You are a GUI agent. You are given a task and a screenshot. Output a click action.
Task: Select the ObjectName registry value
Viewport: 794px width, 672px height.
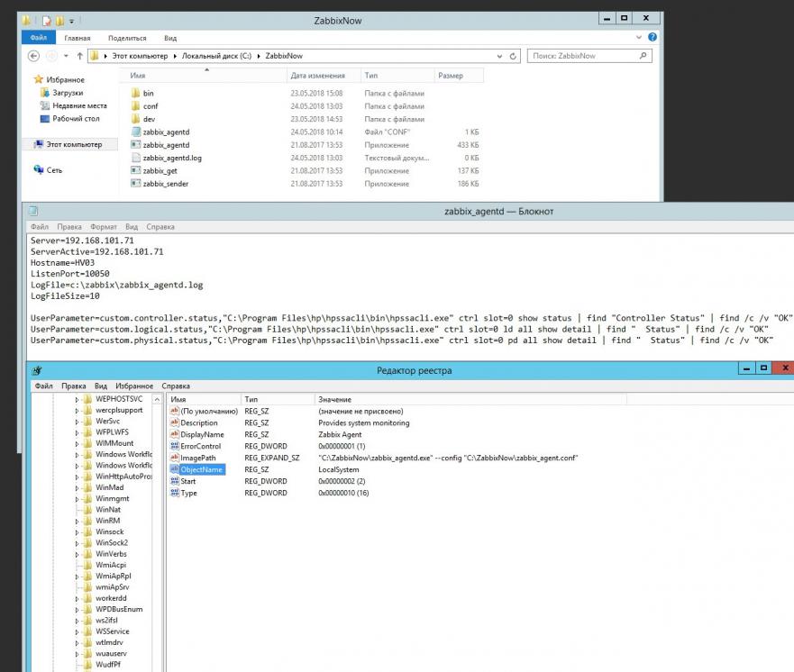(202, 469)
